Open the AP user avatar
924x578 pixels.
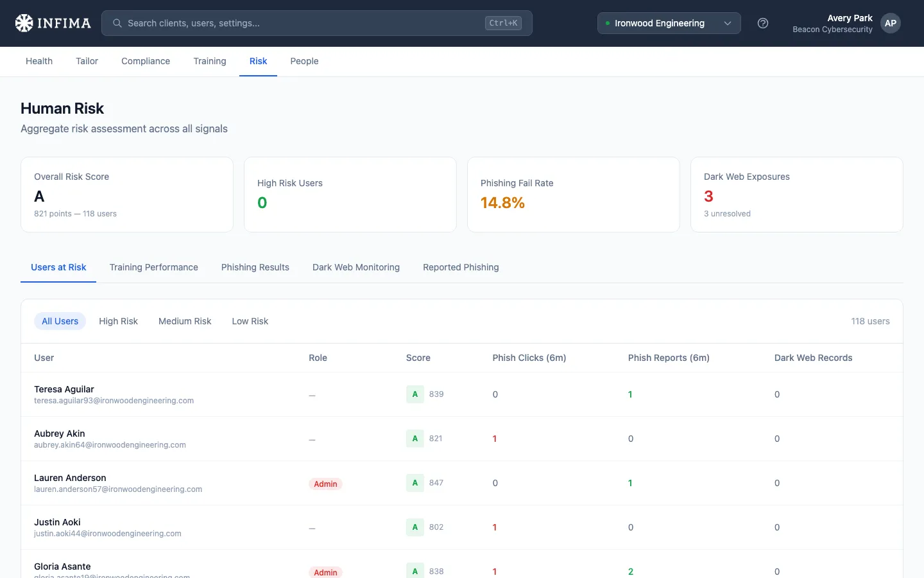[x=891, y=23]
